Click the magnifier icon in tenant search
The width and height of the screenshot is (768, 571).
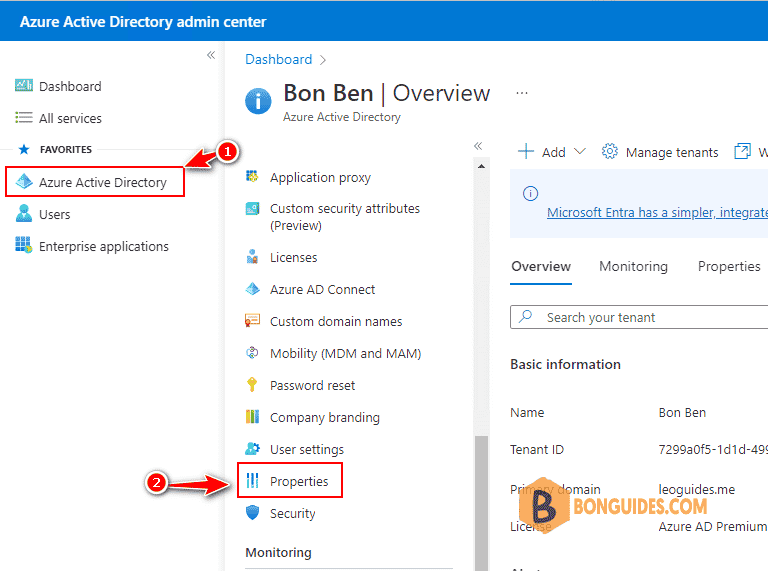[526, 316]
